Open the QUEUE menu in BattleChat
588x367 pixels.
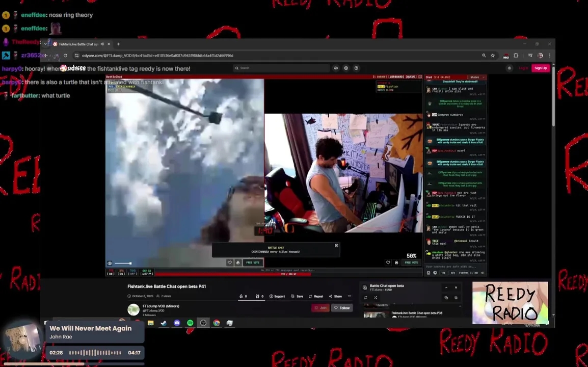pos(411,77)
